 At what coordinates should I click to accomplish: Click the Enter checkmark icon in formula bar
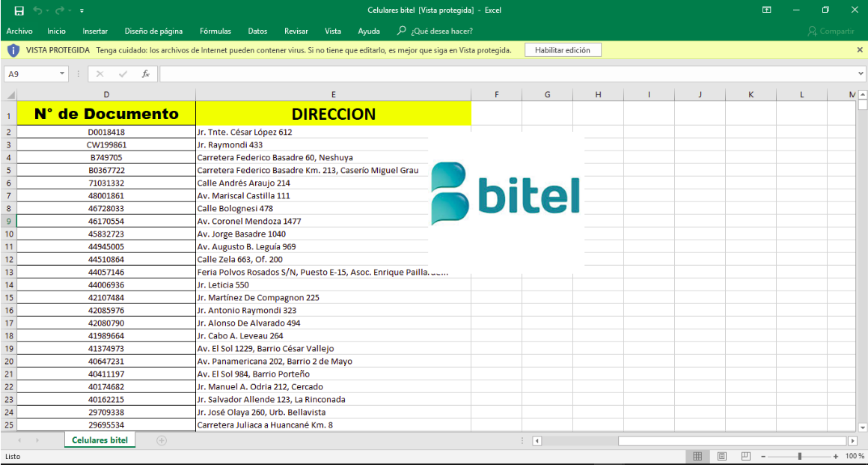coord(123,73)
